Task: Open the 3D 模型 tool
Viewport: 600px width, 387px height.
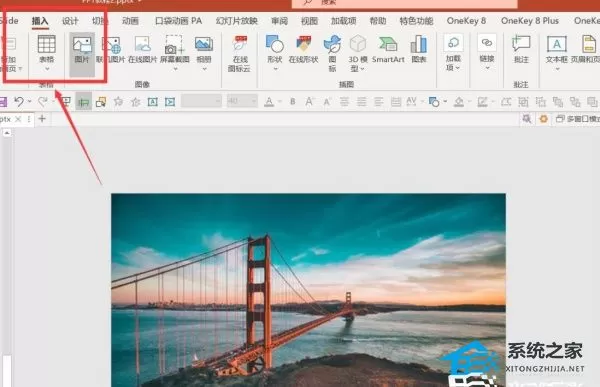Action: (x=358, y=53)
